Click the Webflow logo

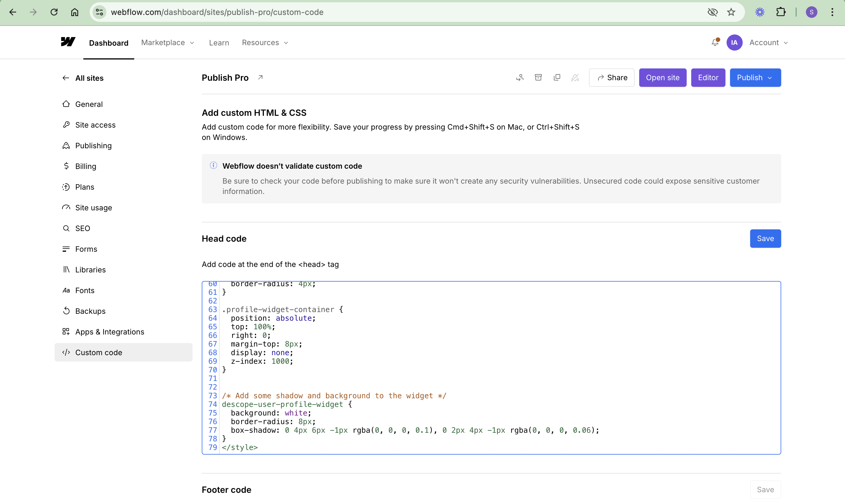68,42
